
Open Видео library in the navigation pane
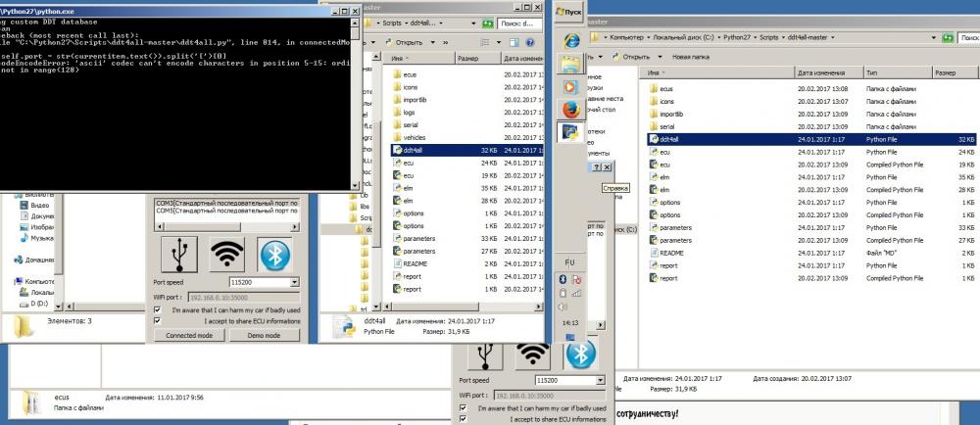35,205
